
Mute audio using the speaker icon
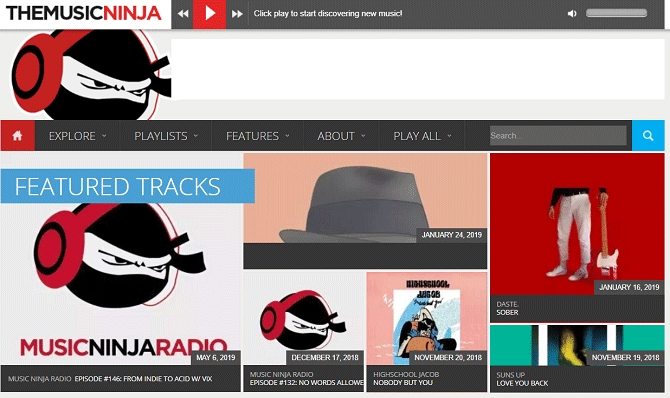coord(572,14)
